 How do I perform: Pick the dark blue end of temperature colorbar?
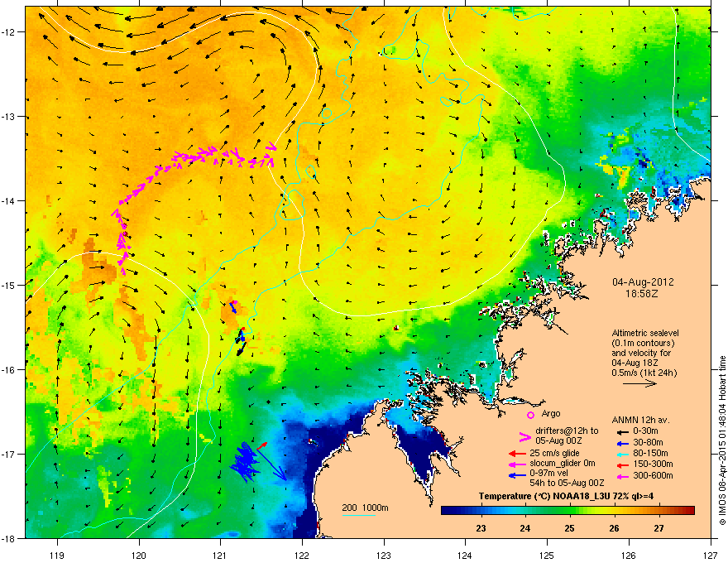445,511
